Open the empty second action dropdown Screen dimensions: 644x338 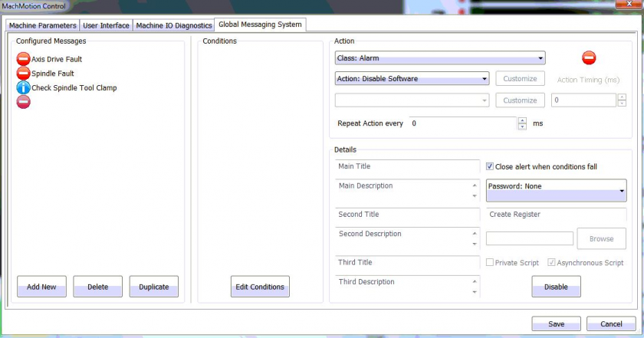coord(412,100)
